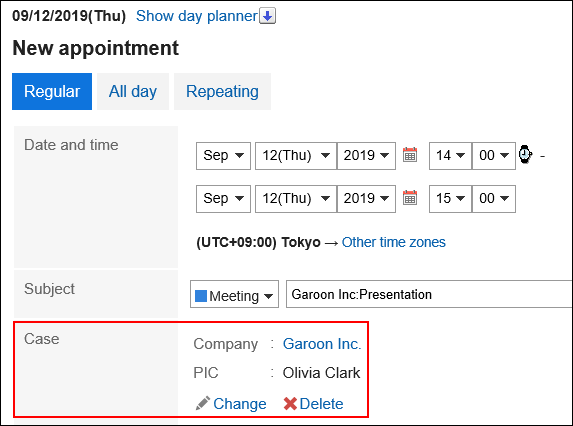Switch to the All day tab
This screenshot has width=573, height=426.
tap(133, 91)
